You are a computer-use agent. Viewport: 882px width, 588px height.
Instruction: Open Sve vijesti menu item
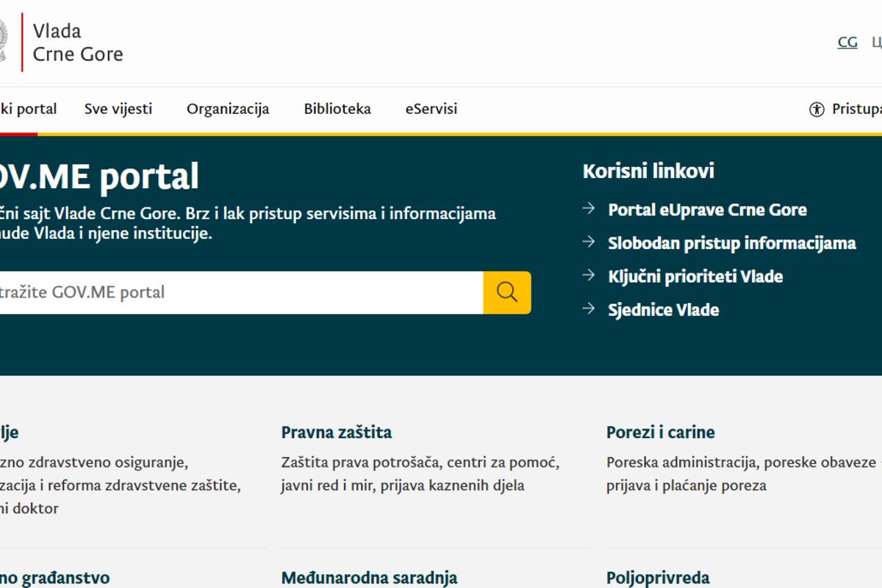tap(118, 109)
